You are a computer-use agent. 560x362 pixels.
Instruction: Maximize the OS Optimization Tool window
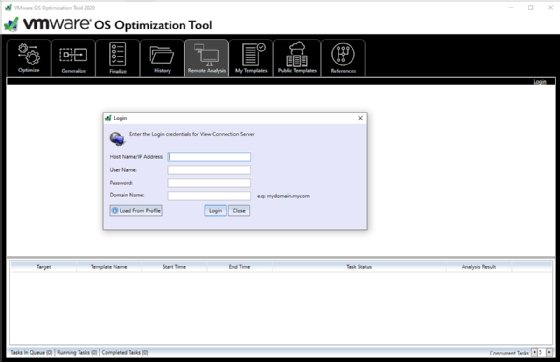point(531,7)
